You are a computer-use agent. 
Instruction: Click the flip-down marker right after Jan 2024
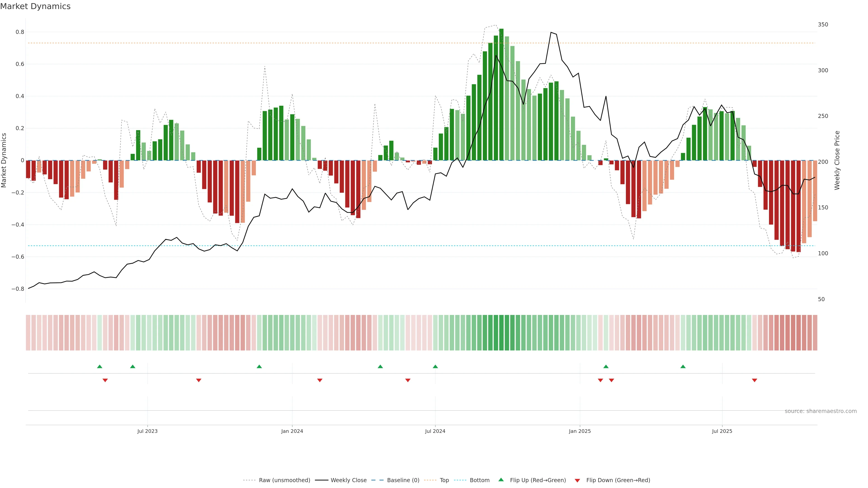coord(320,380)
